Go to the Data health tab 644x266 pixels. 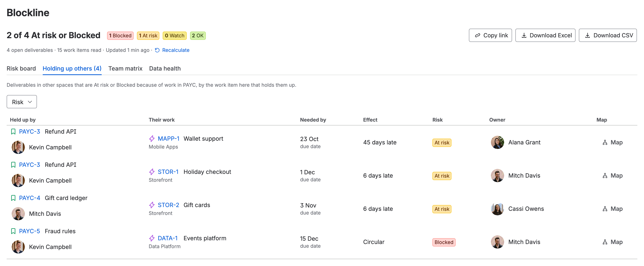pyautogui.click(x=165, y=68)
